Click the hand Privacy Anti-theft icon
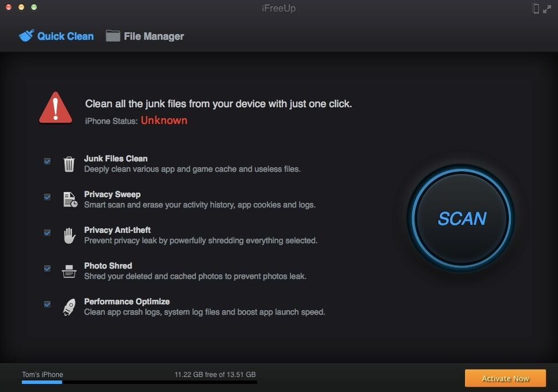558x392 pixels. (69, 235)
